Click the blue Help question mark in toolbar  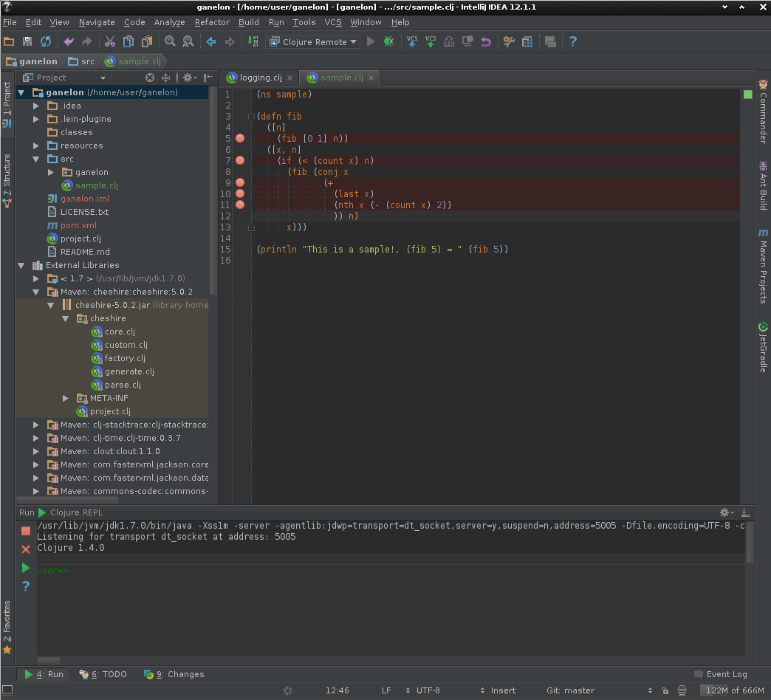coord(572,42)
